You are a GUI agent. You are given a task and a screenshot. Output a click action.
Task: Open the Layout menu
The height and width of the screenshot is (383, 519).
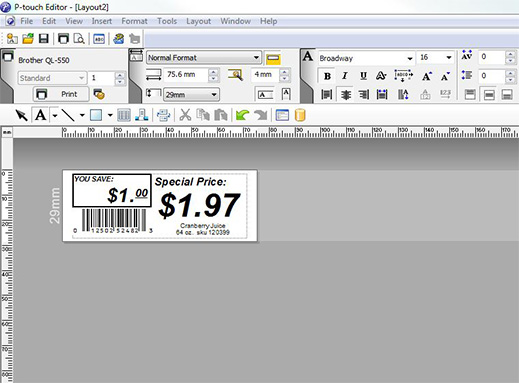(198, 21)
